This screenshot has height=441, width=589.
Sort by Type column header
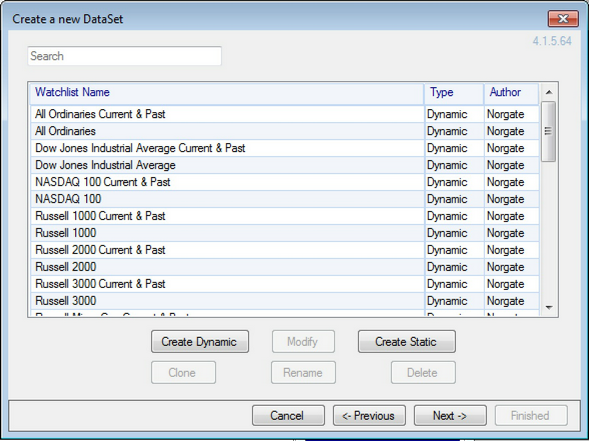454,94
